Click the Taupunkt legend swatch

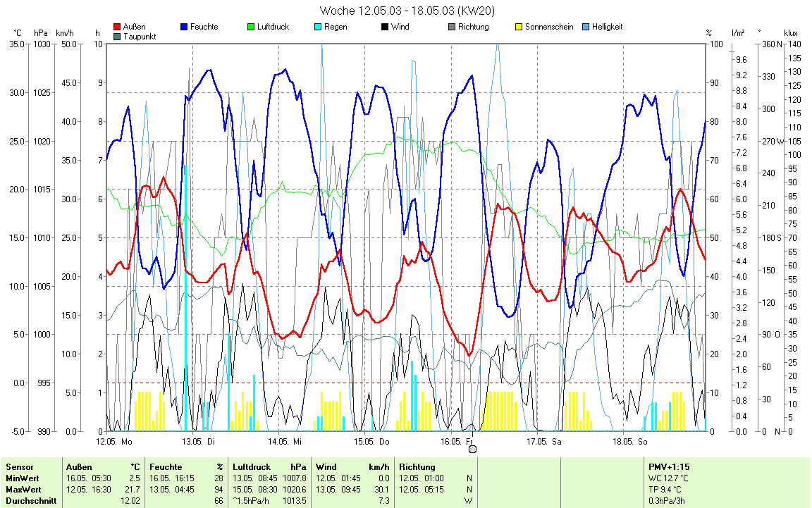pyautogui.click(x=117, y=36)
